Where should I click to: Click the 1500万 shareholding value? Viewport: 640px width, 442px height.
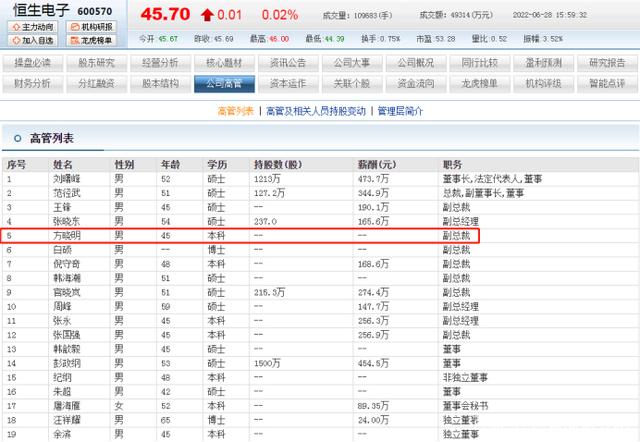[x=267, y=363]
